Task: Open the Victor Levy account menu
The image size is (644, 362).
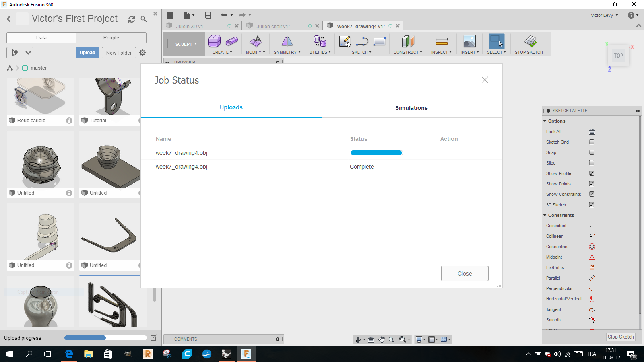Action: pyautogui.click(x=605, y=15)
